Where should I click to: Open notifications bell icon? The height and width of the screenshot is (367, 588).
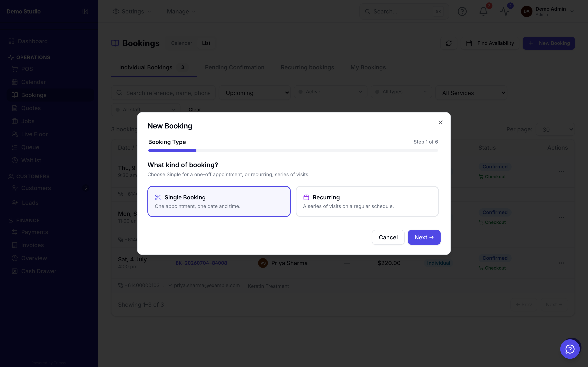point(483,11)
